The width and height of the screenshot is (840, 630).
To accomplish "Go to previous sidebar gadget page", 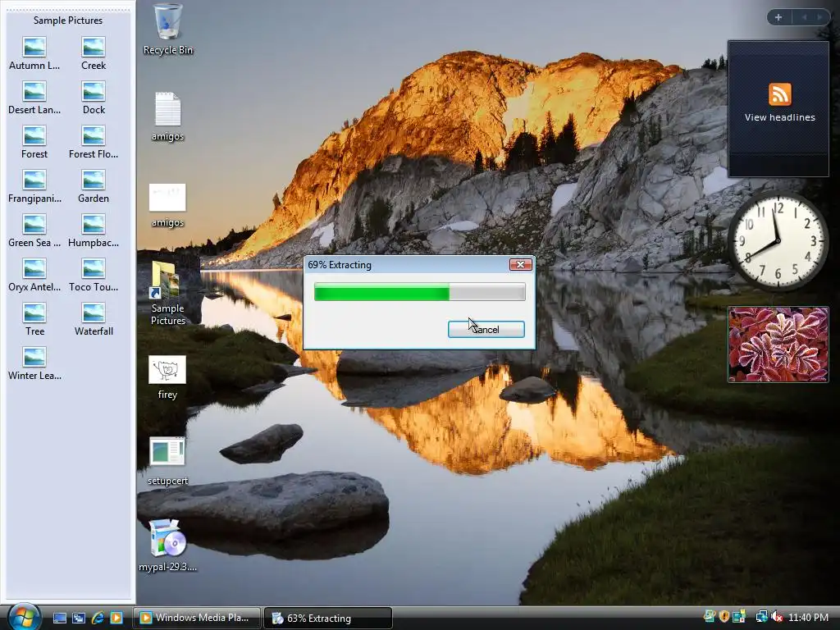I will click(x=804, y=17).
